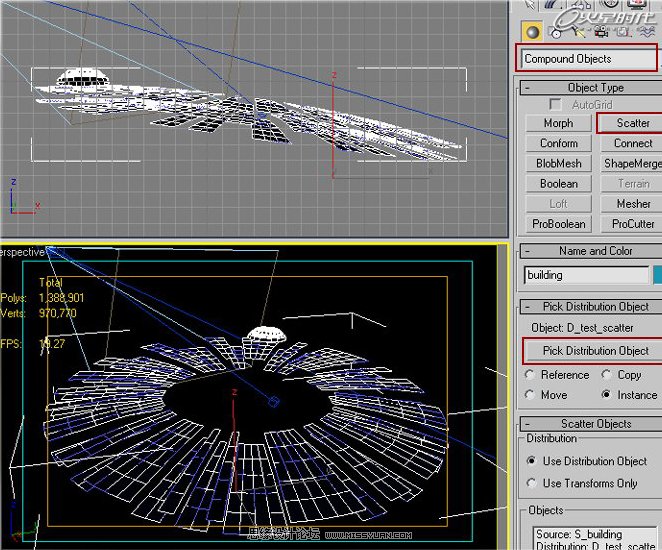Click the Object: D_test_scatter label

coord(582,328)
